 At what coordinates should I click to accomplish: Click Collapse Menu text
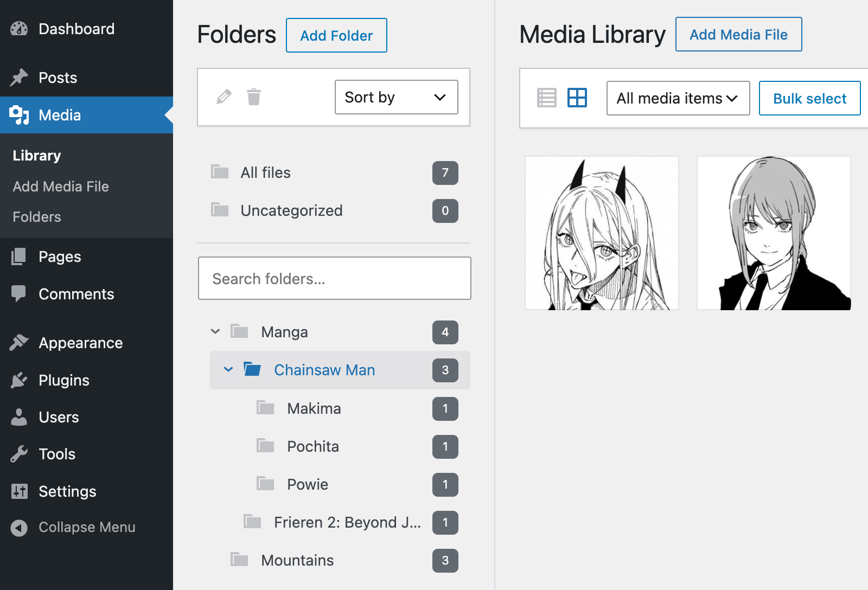click(87, 527)
